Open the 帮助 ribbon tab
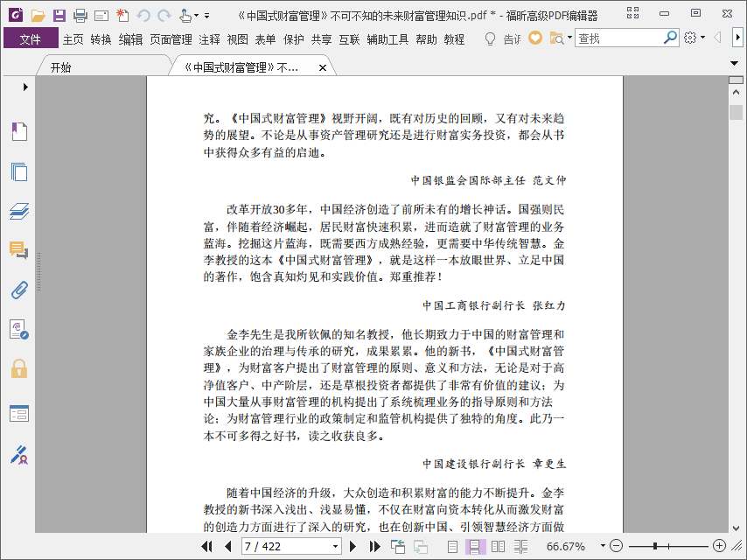The image size is (747, 560). click(x=426, y=39)
